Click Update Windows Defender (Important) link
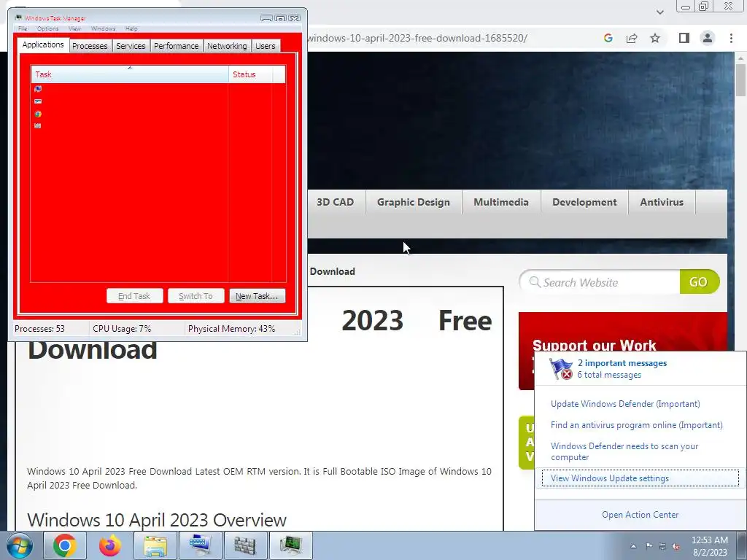The image size is (747, 560). 625,404
